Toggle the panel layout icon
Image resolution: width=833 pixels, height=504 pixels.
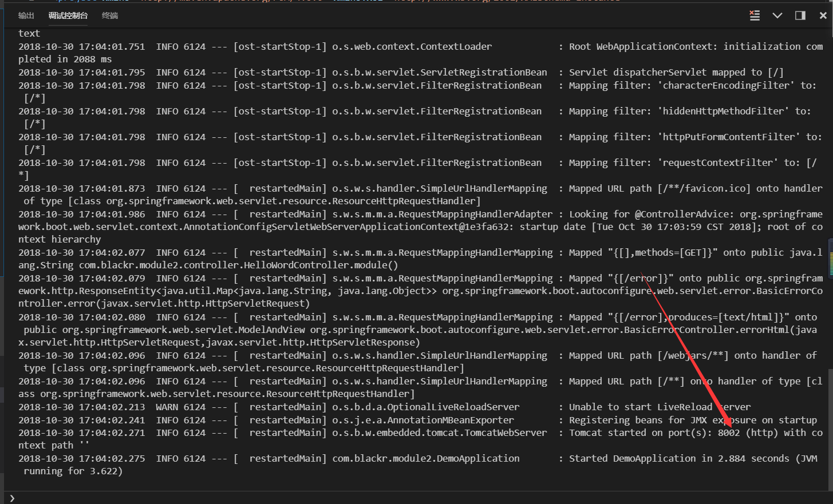[800, 15]
